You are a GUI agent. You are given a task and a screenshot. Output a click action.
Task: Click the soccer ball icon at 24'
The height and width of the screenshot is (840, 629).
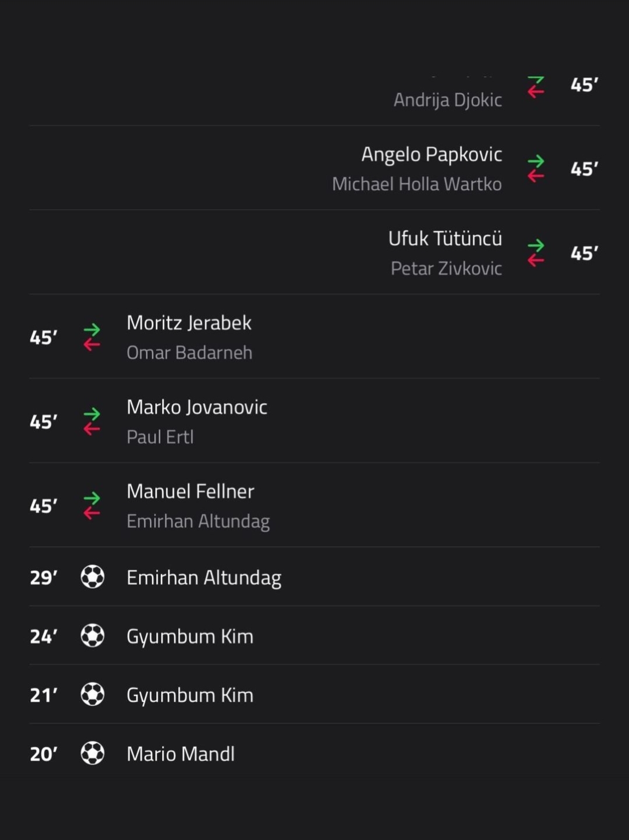93,636
